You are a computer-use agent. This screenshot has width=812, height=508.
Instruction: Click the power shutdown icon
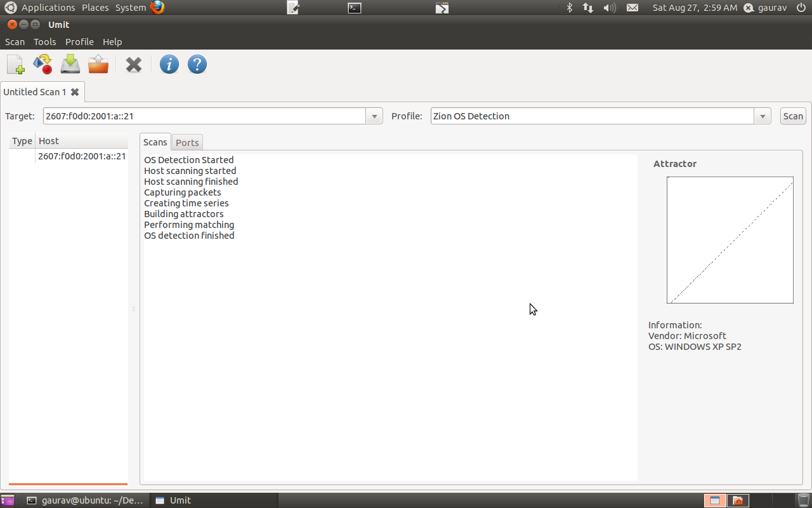[x=801, y=8]
